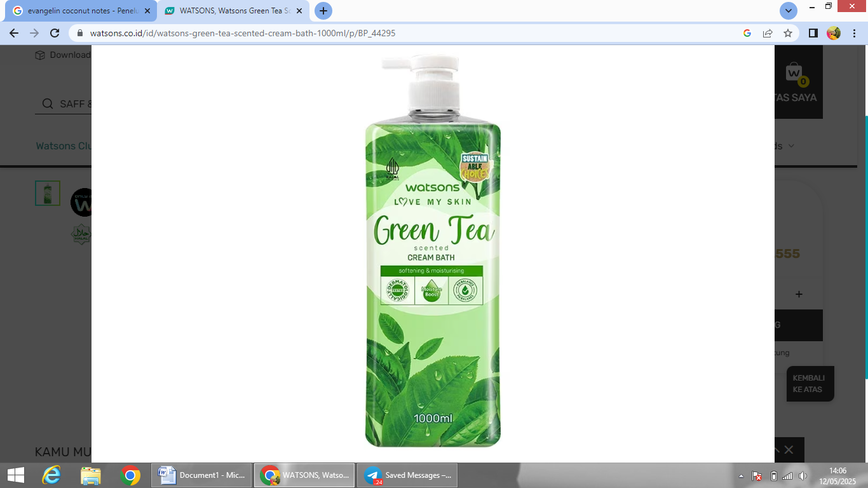Check the battery status icon

773,476
